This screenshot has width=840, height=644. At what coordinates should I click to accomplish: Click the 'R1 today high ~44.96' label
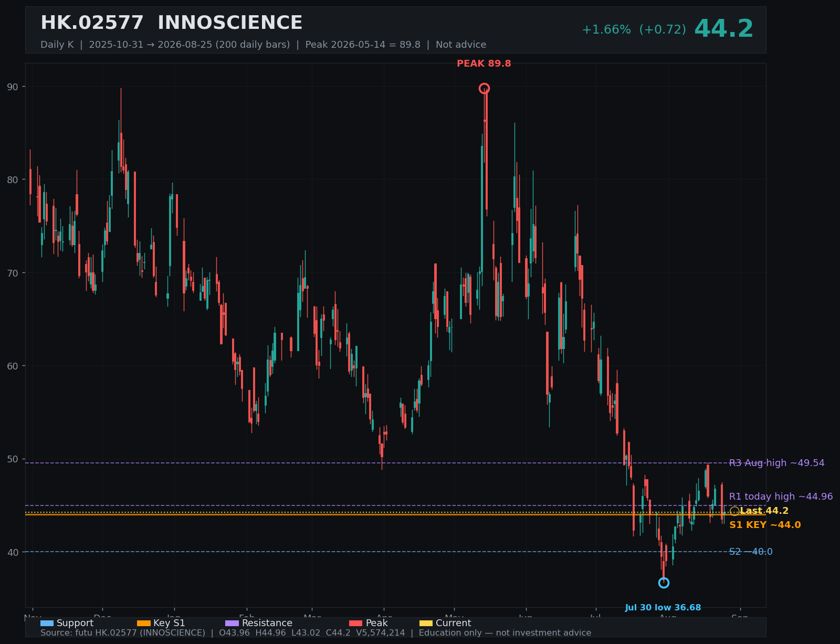click(x=781, y=497)
